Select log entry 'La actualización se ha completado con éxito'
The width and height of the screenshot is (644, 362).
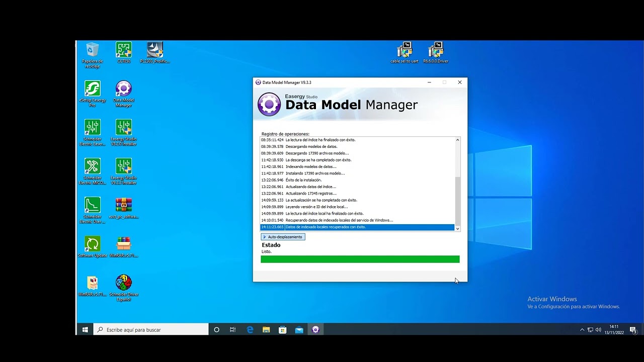coord(357,200)
